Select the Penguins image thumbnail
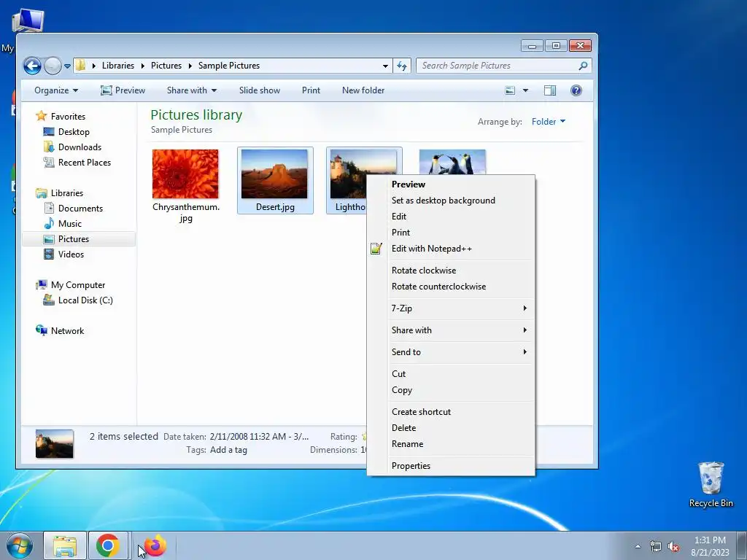Screen dimensions: 747x560 tap(452, 162)
